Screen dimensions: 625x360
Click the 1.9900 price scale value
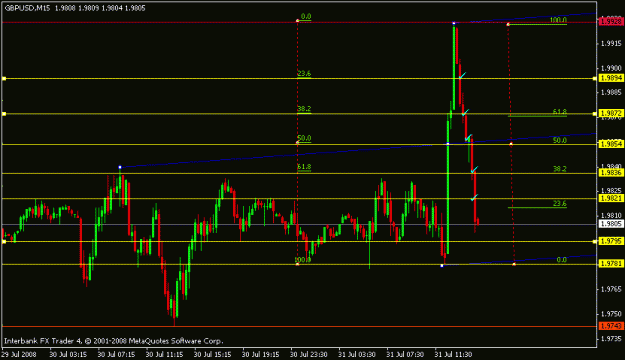pos(611,68)
